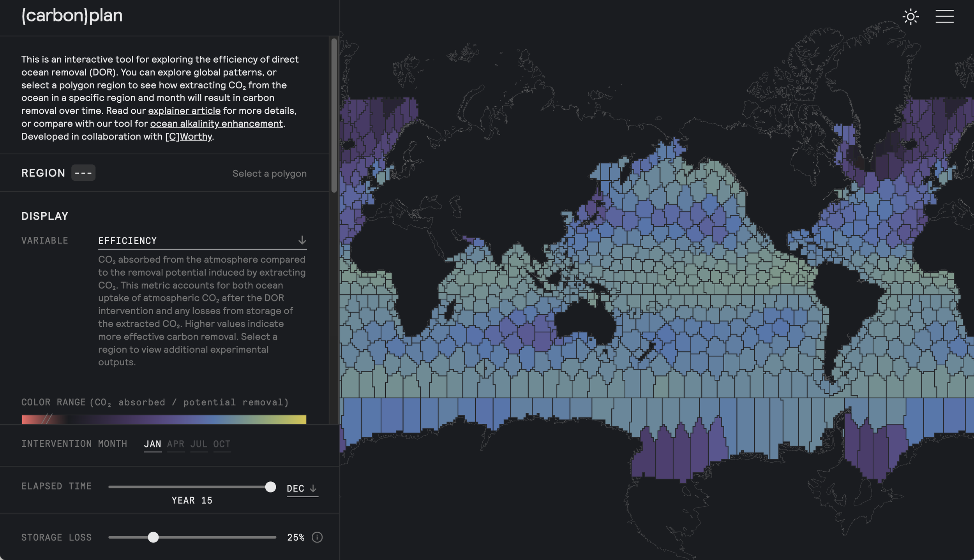Visit the [C]Worthy link
Viewport: 974px width, 560px height.
[x=189, y=136]
